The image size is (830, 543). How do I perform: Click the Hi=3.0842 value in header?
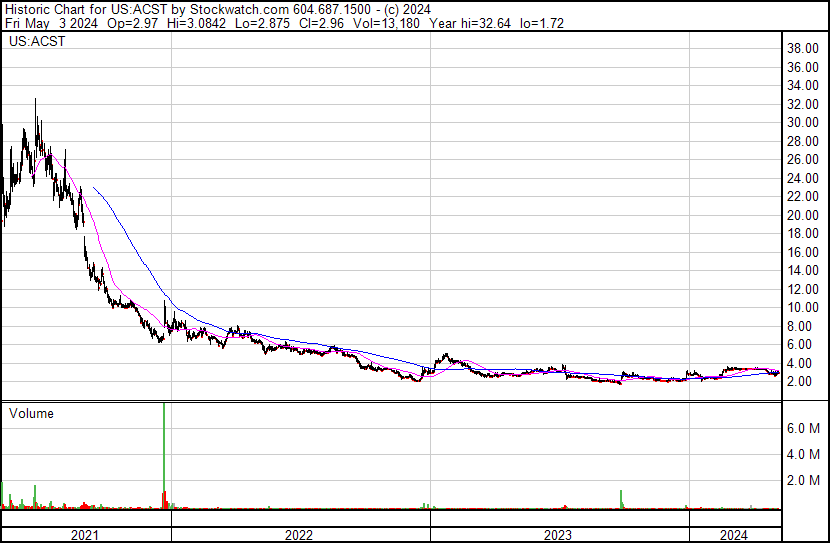(196, 23)
